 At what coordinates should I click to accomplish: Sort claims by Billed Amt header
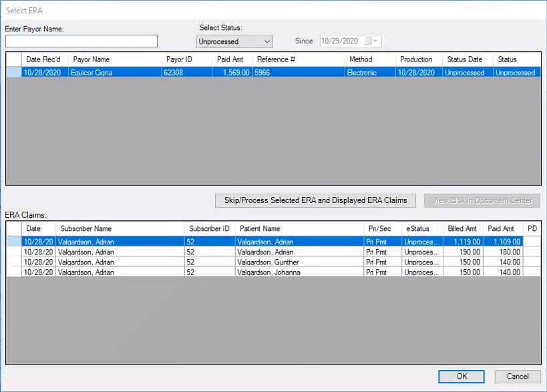(462, 228)
